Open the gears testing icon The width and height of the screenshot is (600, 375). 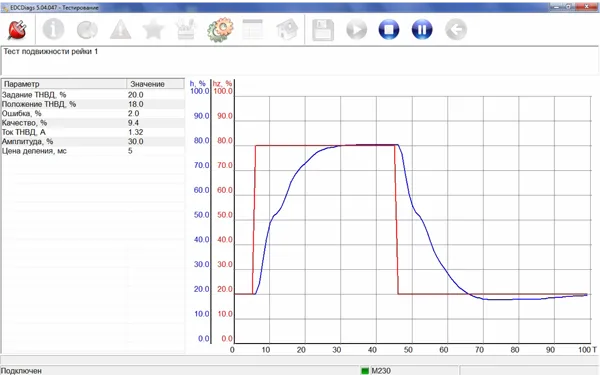(x=220, y=29)
